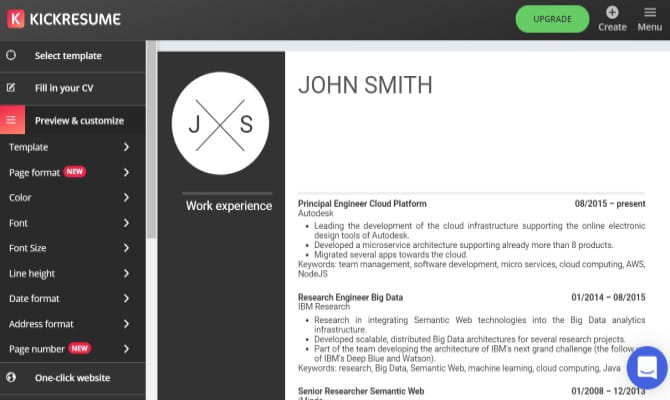
Task: Click the 08/2015 – present date
Action: tap(610, 203)
